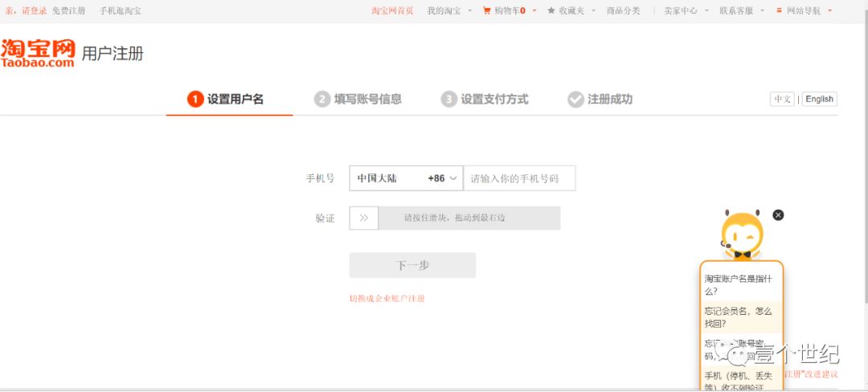Click the 验证 field label
The image size is (868, 392).
click(x=325, y=218)
